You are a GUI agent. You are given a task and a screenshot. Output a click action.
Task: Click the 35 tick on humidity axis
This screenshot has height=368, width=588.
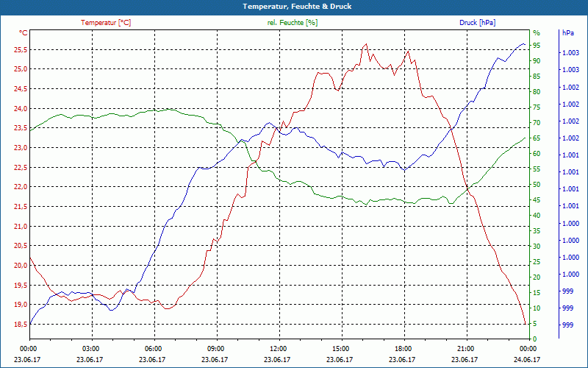tap(537, 231)
